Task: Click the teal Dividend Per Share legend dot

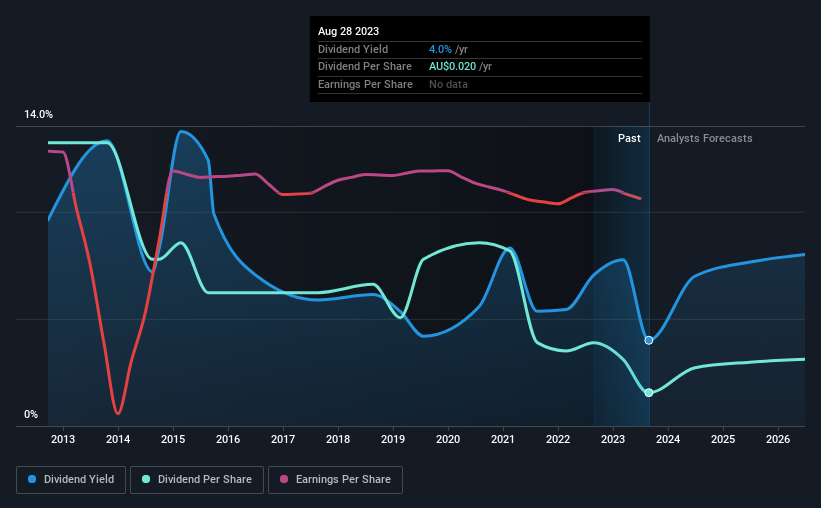Action: (x=146, y=479)
